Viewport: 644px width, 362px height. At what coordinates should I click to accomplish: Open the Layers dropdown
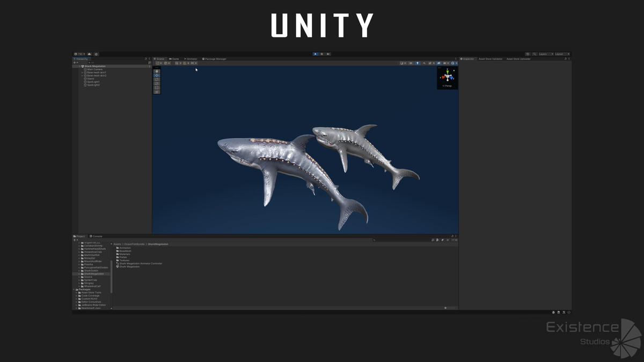coord(547,54)
